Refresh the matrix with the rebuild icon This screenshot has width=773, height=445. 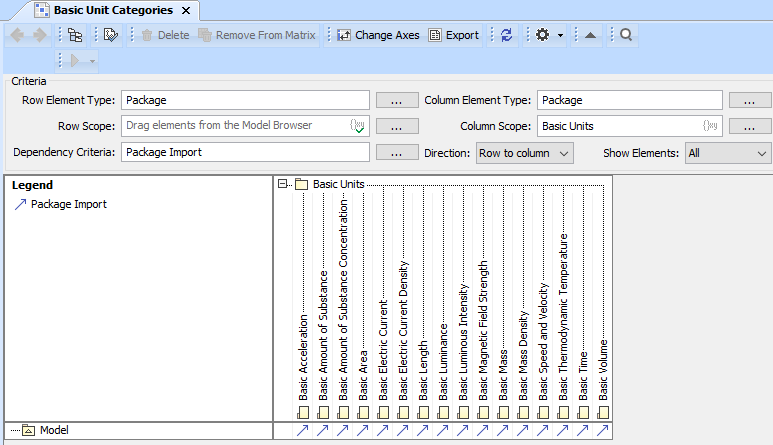pos(506,35)
